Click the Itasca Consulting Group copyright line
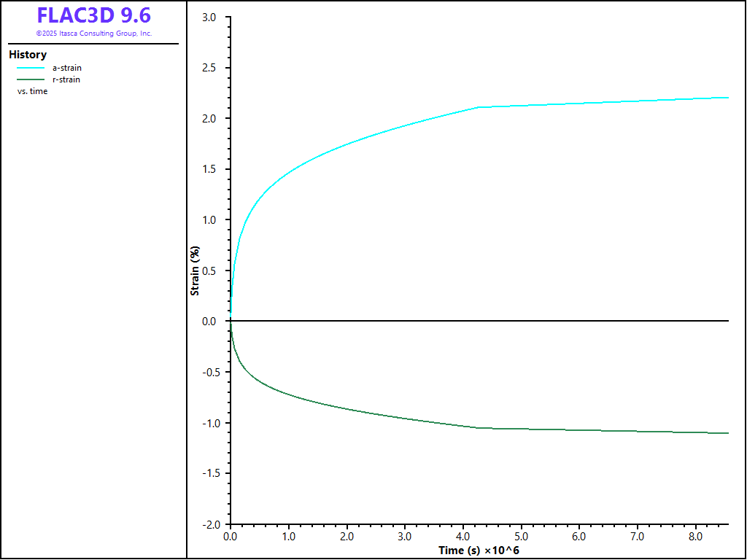747x560 pixels. 93,34
